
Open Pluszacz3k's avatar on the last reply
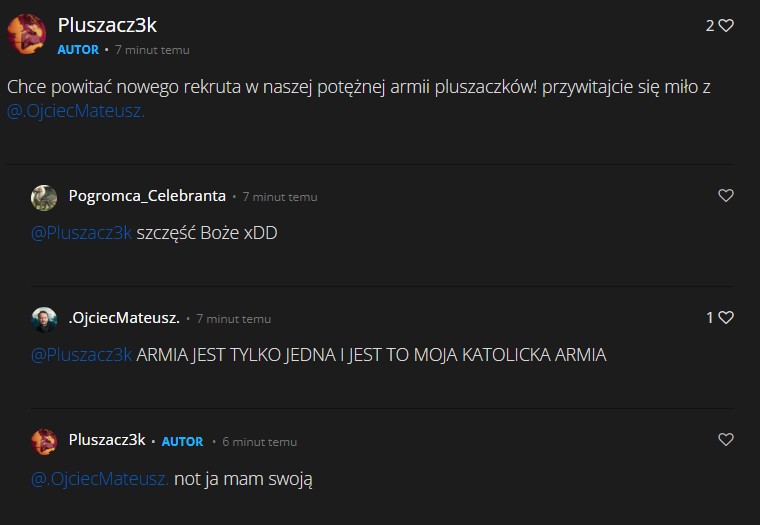coord(44,442)
